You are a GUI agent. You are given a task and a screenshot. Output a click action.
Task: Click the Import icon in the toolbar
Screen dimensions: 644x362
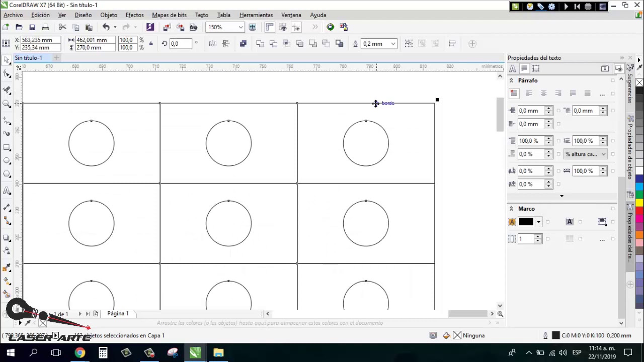tap(167, 27)
